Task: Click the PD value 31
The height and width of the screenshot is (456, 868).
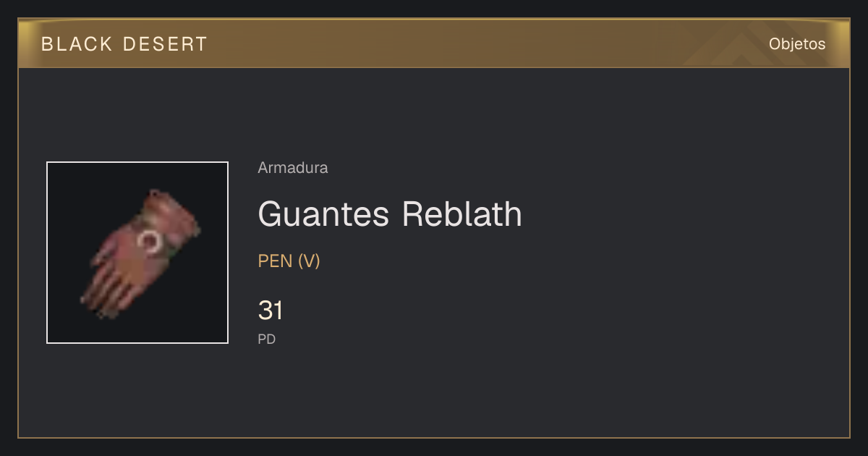Action: coord(271,311)
